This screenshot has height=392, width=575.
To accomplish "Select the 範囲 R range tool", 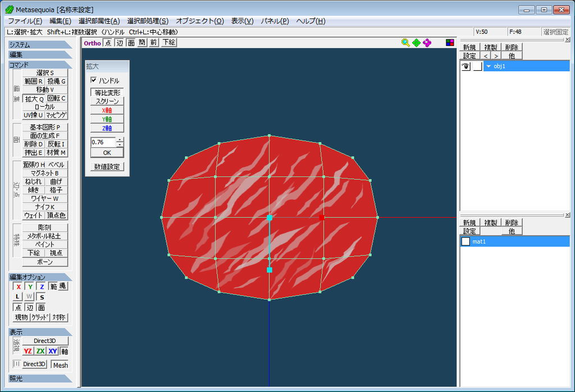I will pyautogui.click(x=33, y=81).
